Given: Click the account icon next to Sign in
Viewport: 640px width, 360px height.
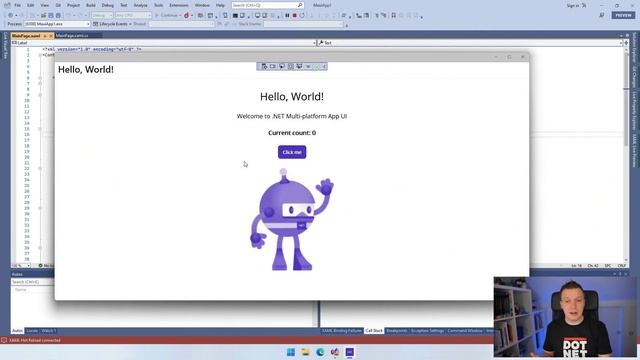Looking at the screenshot, I should point(584,5).
